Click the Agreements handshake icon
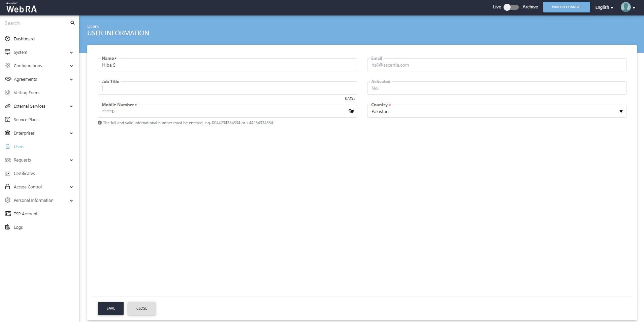 [8, 79]
